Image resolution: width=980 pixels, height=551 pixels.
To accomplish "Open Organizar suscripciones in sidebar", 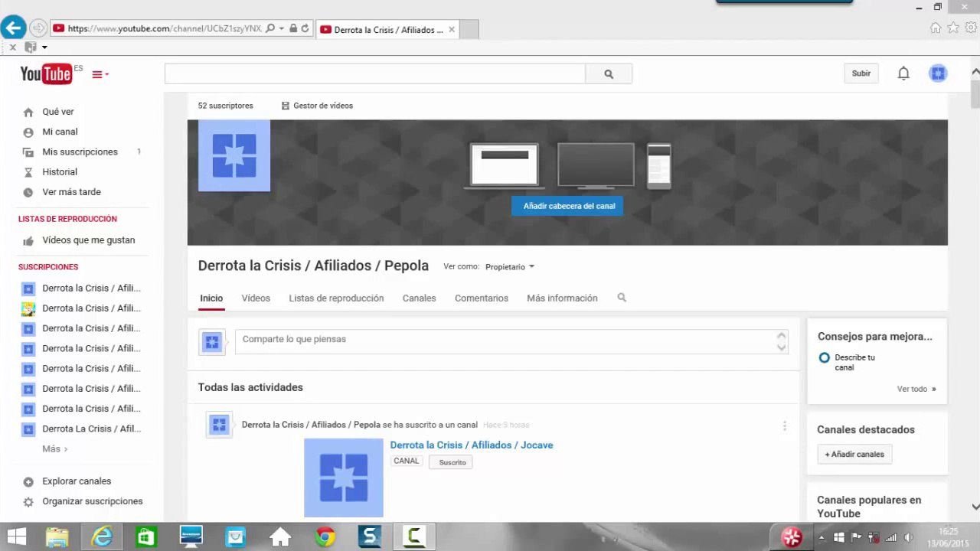I will tap(93, 501).
